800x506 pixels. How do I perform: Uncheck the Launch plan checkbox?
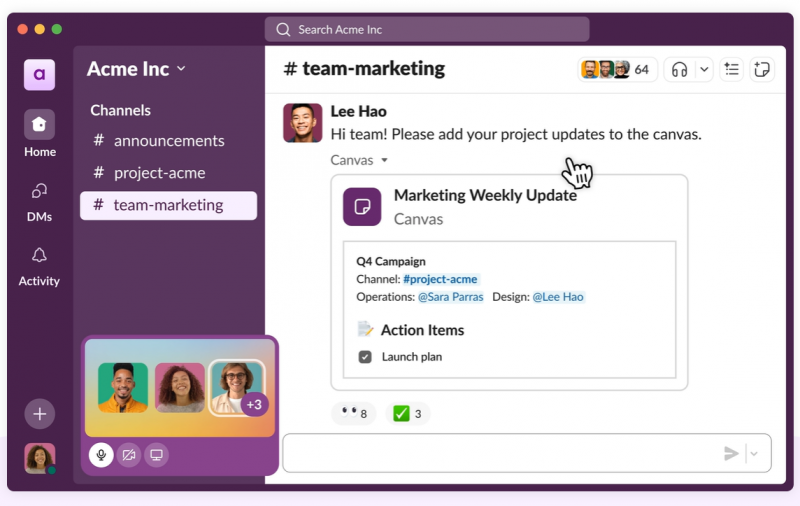point(365,357)
